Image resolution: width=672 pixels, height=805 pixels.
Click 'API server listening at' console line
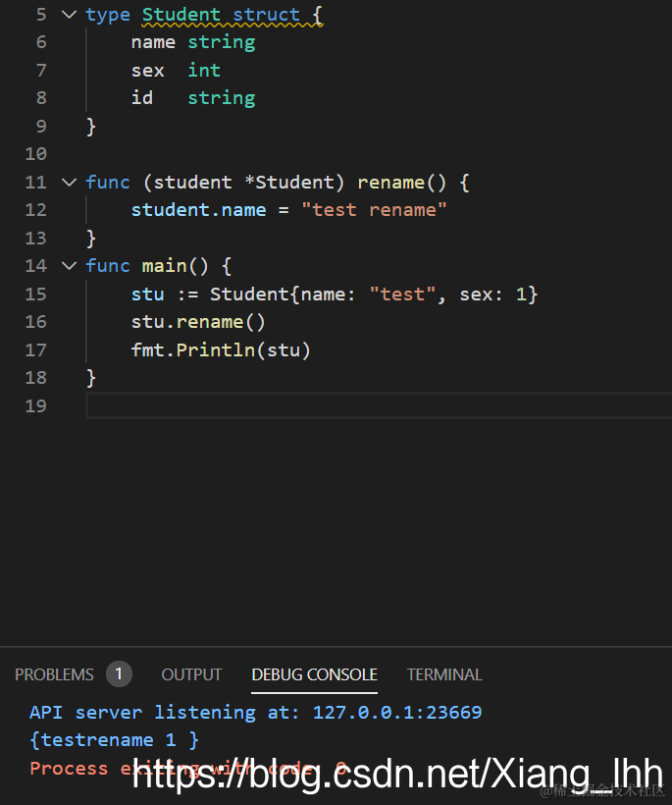255,713
